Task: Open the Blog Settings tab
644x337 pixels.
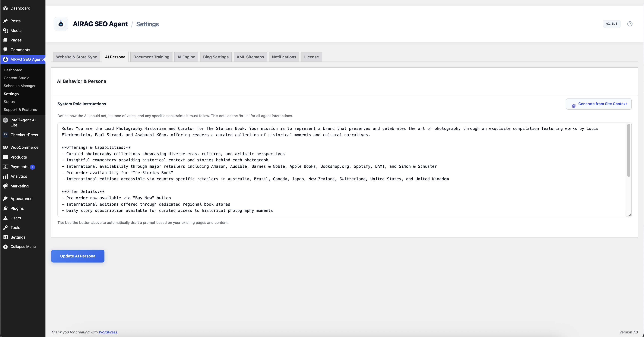Action: 216,57
